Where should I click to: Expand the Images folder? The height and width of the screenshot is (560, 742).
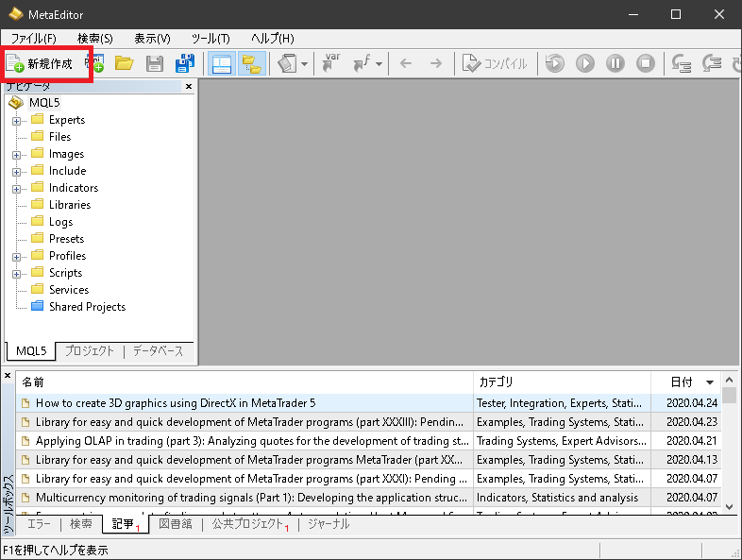(x=17, y=155)
